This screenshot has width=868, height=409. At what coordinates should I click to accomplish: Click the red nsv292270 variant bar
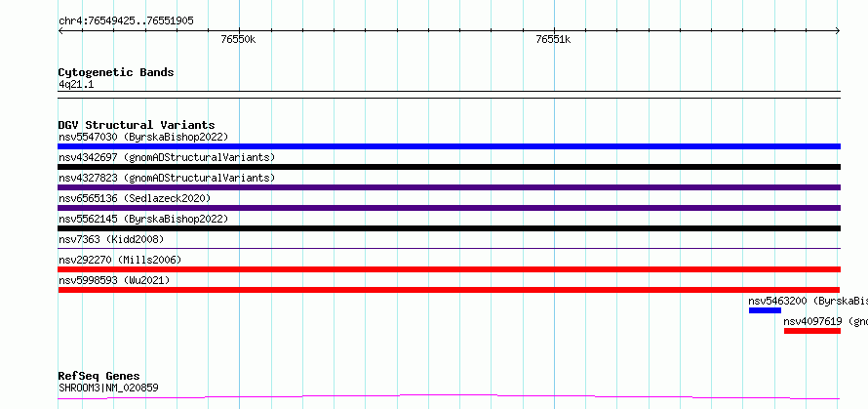coord(449,269)
